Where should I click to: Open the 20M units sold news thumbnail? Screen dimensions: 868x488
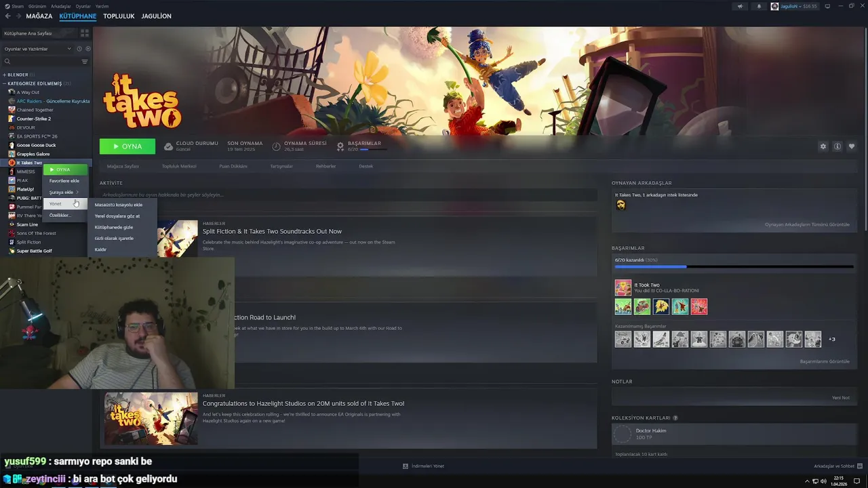[151, 418]
